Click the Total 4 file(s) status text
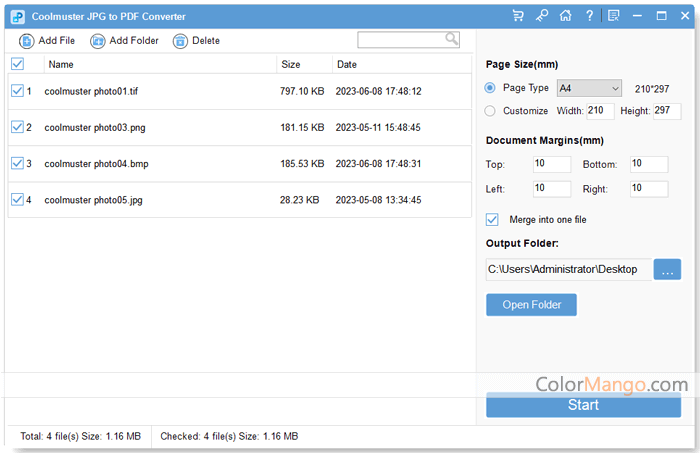The width and height of the screenshot is (700, 453). click(x=80, y=436)
